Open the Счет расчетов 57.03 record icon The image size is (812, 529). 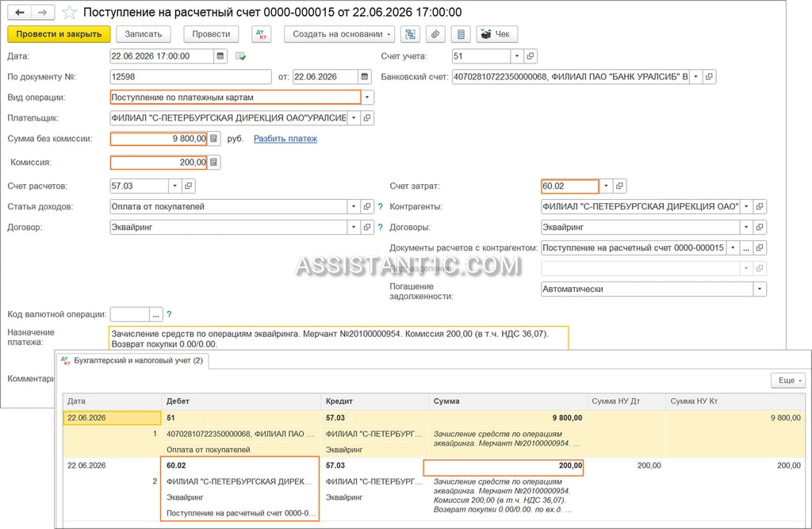[189, 186]
